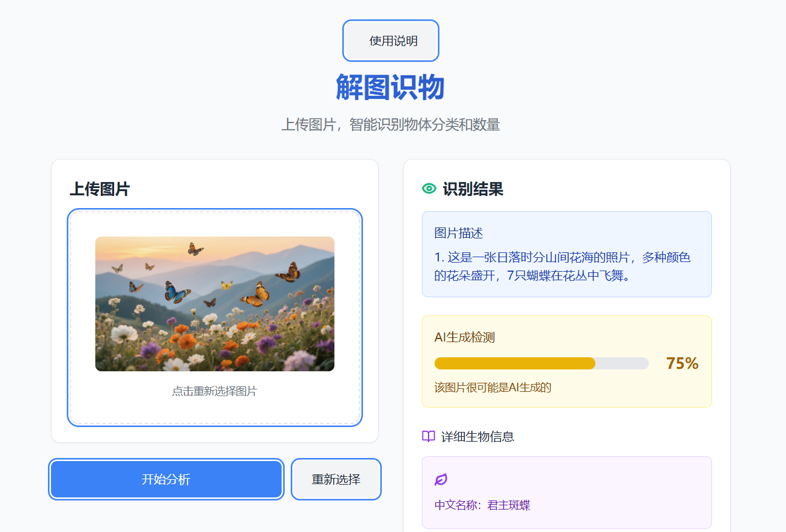Open the 使用说明 help button
The image size is (786, 532).
tap(390, 41)
